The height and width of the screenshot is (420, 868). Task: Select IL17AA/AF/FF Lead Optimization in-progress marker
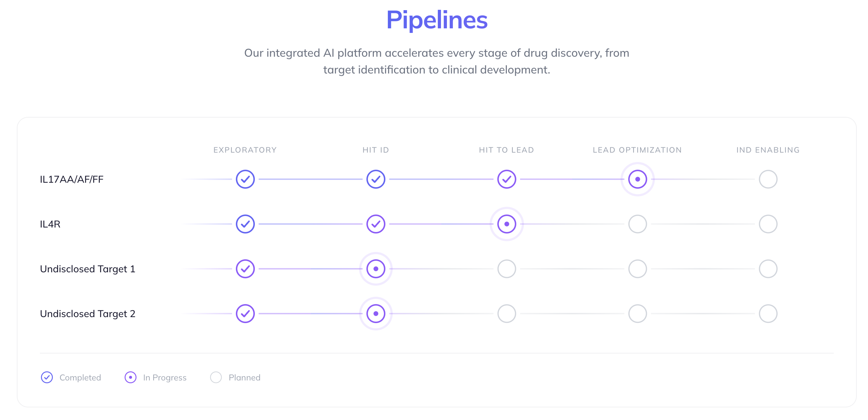tap(638, 179)
